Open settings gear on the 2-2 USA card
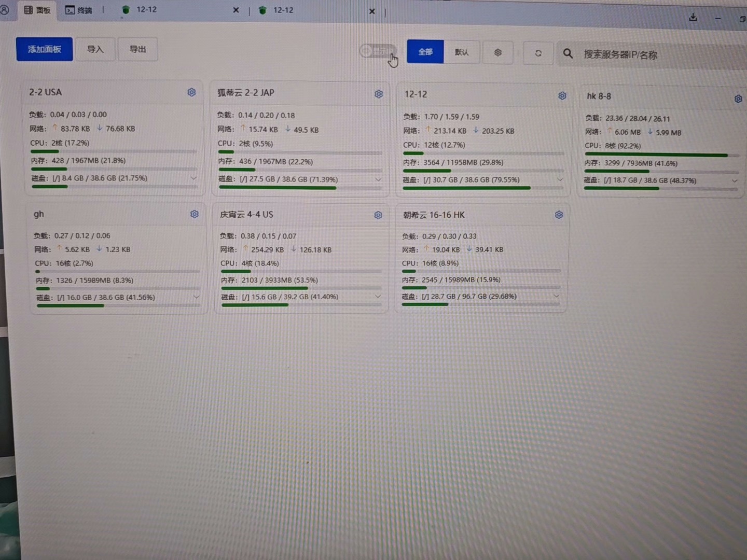Screen dimensions: 747x560 click(x=191, y=92)
